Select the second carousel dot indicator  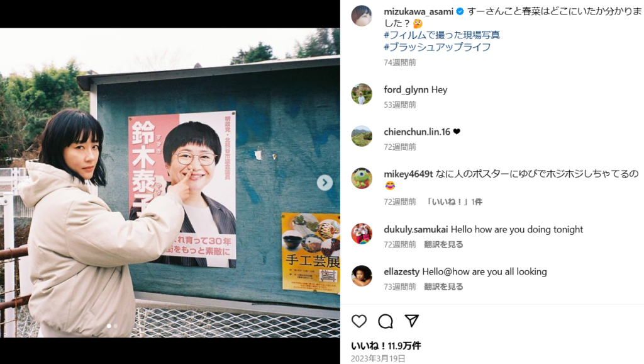pyautogui.click(x=116, y=326)
